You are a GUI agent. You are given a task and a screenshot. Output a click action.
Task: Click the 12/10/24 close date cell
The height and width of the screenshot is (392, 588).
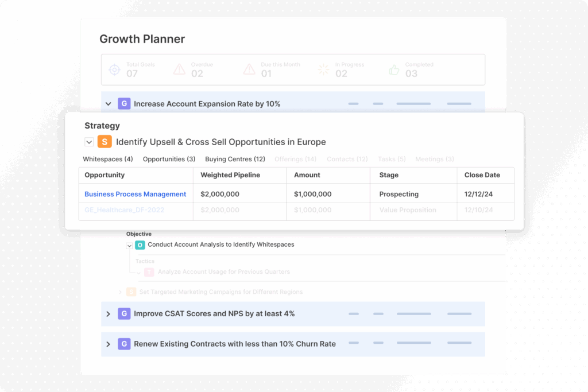click(478, 210)
